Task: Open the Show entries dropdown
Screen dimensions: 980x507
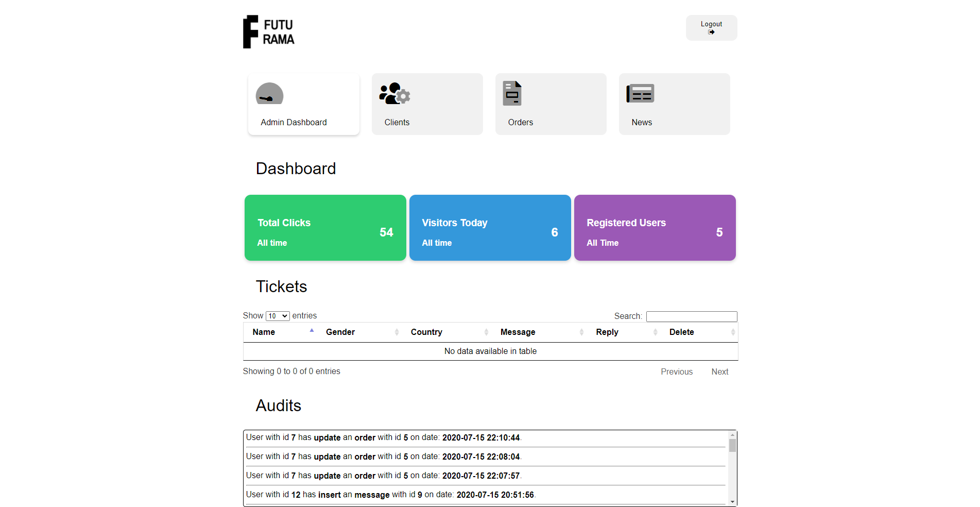Action: [x=277, y=316]
